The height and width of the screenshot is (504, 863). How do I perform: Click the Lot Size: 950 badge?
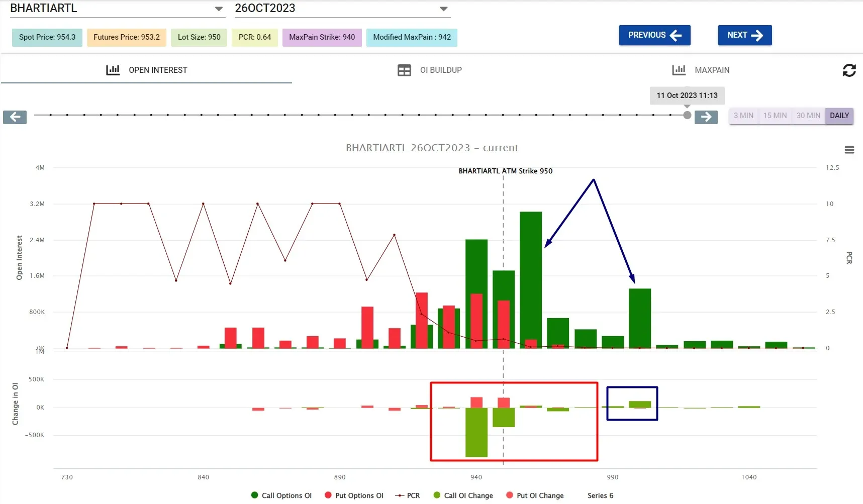pyautogui.click(x=199, y=37)
